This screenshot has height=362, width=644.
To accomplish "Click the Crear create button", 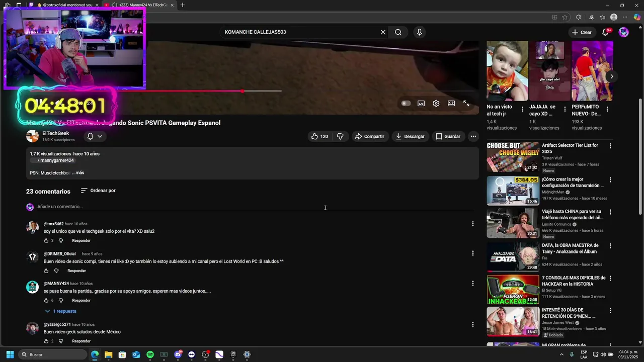I will click(x=582, y=32).
